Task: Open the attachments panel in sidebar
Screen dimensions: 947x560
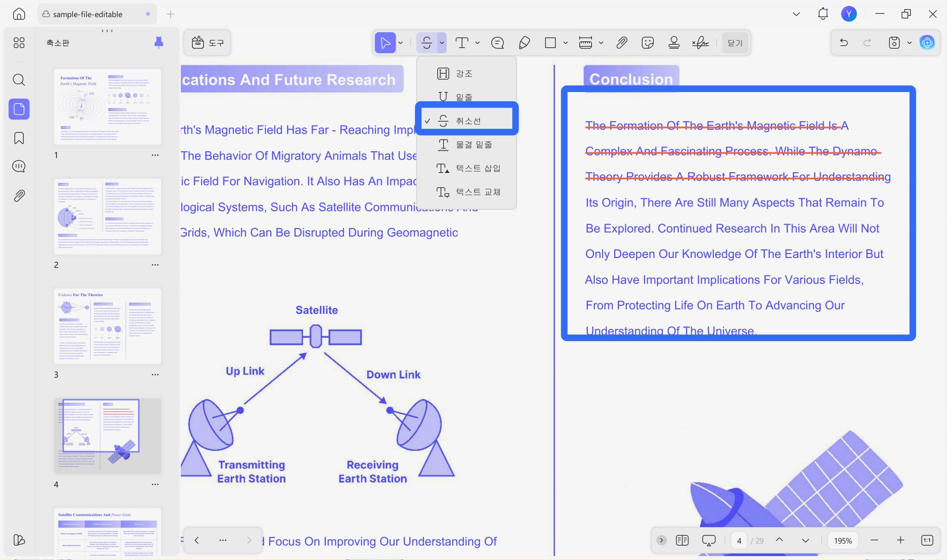Action: [19, 196]
